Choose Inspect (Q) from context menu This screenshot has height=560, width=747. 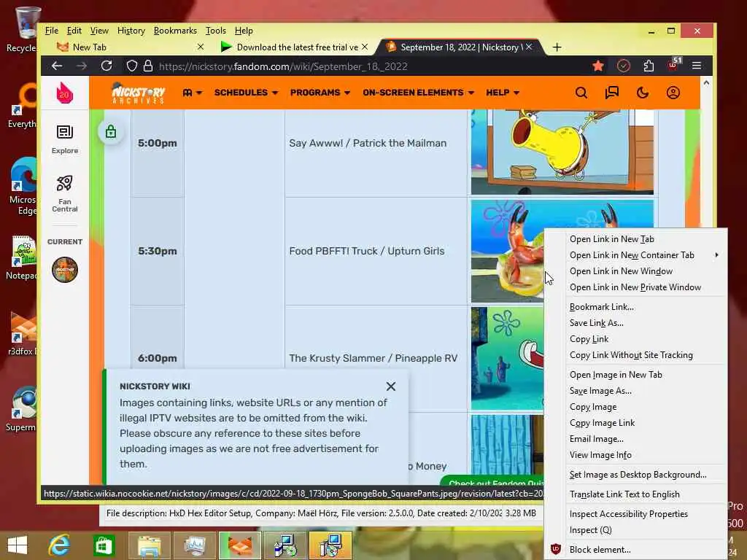pos(636,530)
